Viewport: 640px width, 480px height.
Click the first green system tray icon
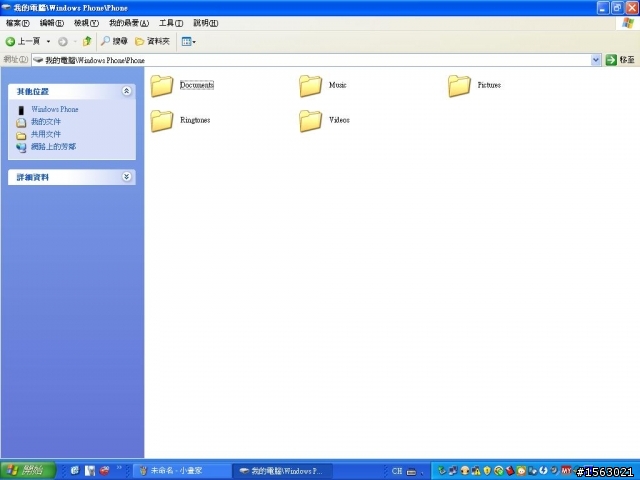(441, 471)
